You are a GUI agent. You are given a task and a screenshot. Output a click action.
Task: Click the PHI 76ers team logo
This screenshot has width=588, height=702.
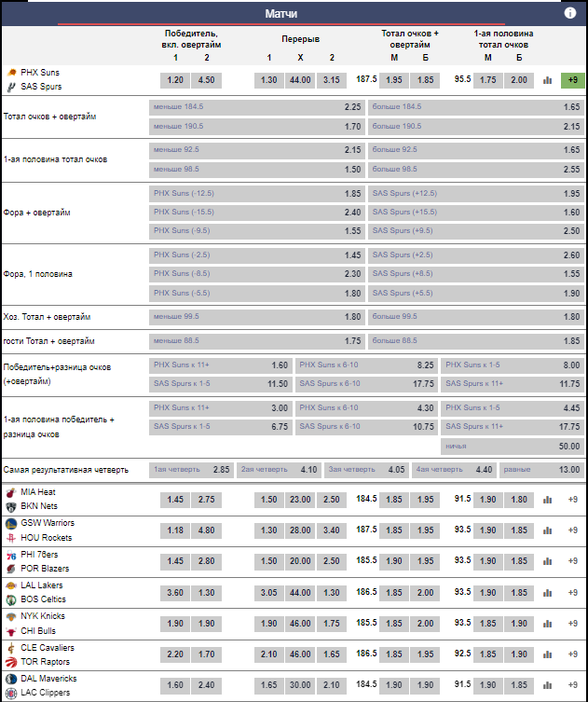click(11, 555)
